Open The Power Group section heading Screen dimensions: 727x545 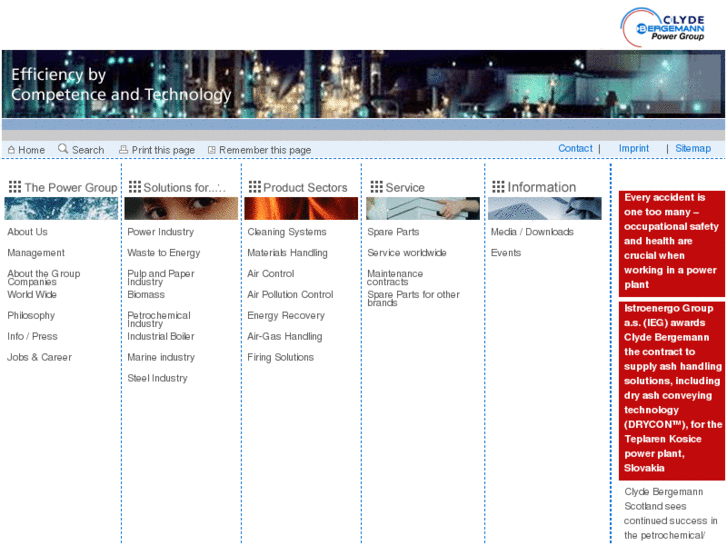pyautogui.click(x=71, y=187)
